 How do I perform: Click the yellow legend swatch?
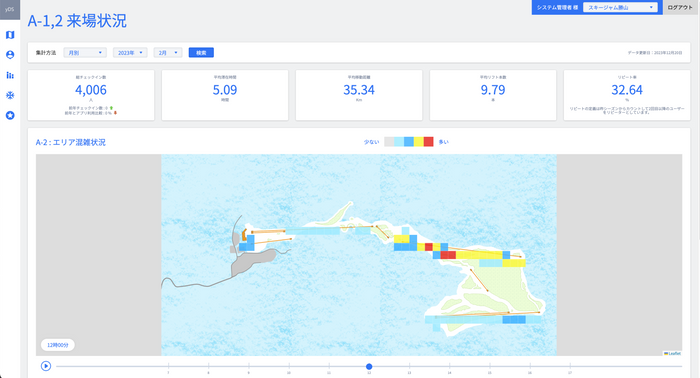coord(418,142)
